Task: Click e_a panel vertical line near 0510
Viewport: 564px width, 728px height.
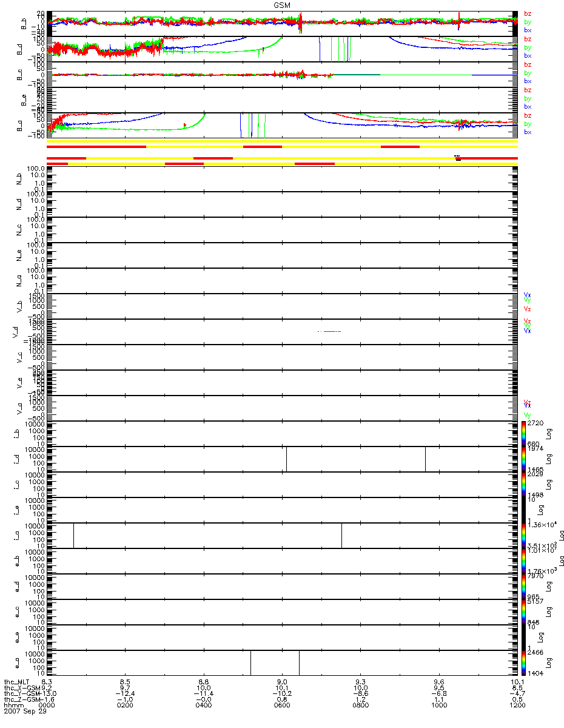Action: coord(250,662)
